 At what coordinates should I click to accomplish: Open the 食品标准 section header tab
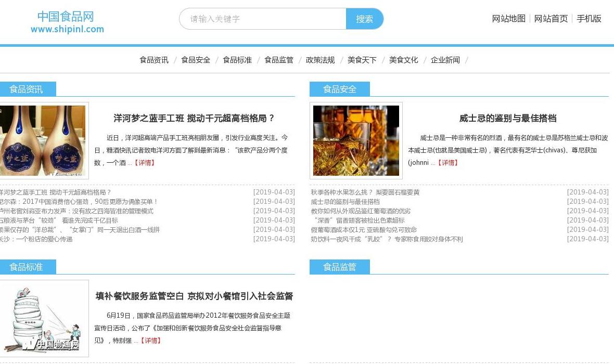pyautogui.click(x=27, y=267)
